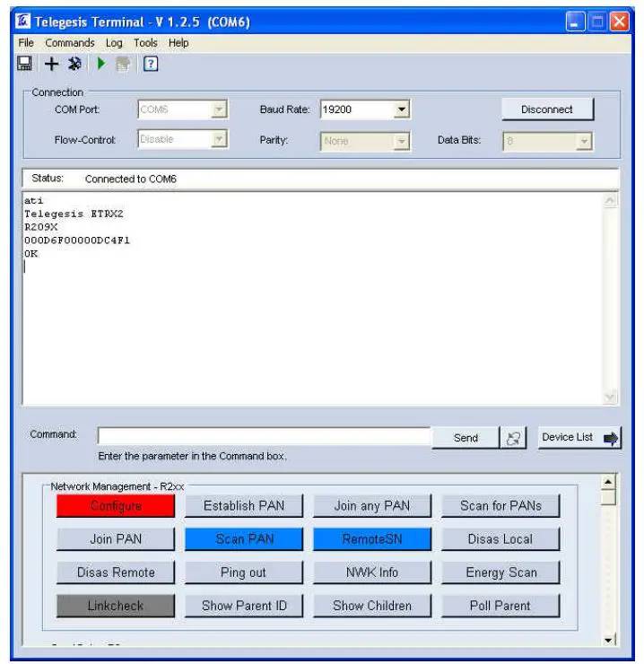This screenshot has height=664, width=644.
Task: Expand the Parity dropdown set to None
Action: 402,142
